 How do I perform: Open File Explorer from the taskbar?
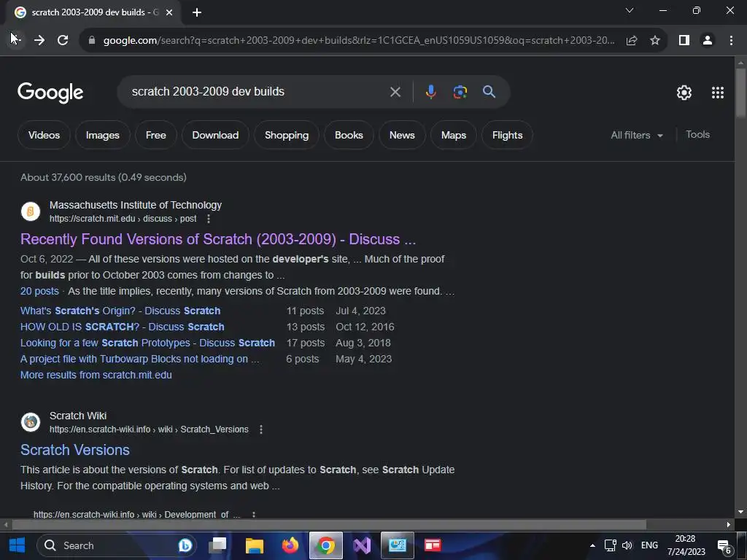[255, 545]
